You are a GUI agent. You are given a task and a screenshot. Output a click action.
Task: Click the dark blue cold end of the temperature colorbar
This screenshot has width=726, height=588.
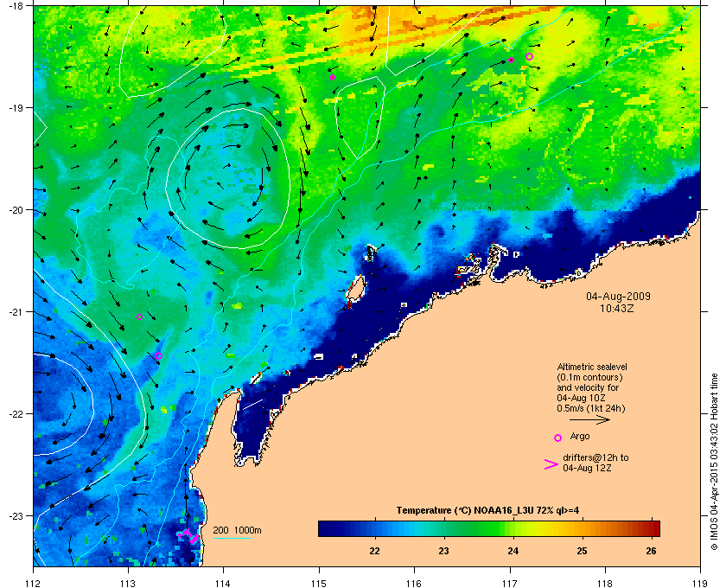tap(327, 528)
